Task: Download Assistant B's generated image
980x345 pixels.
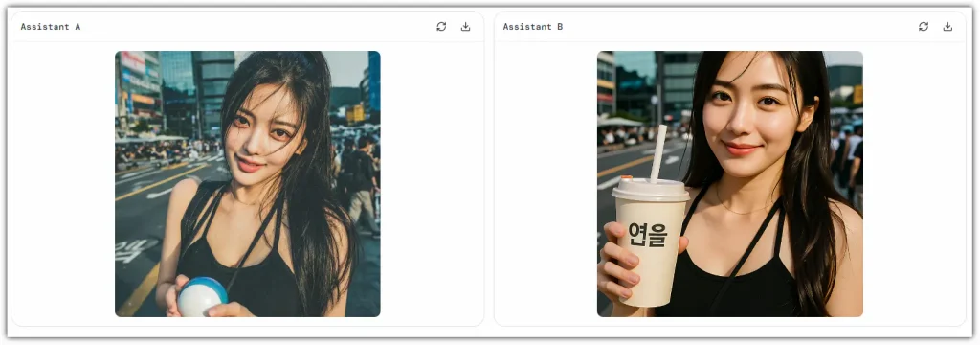Action: click(x=947, y=26)
